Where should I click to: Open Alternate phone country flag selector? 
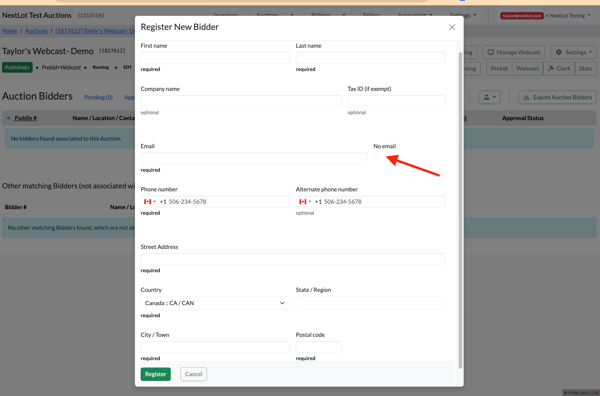click(x=305, y=202)
